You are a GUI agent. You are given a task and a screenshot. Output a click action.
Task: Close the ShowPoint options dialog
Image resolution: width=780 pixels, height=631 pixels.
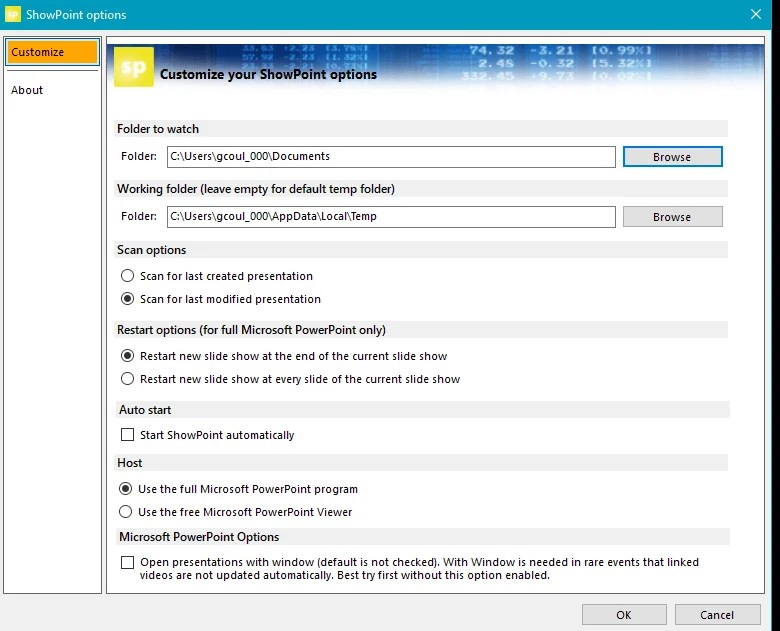pos(756,14)
